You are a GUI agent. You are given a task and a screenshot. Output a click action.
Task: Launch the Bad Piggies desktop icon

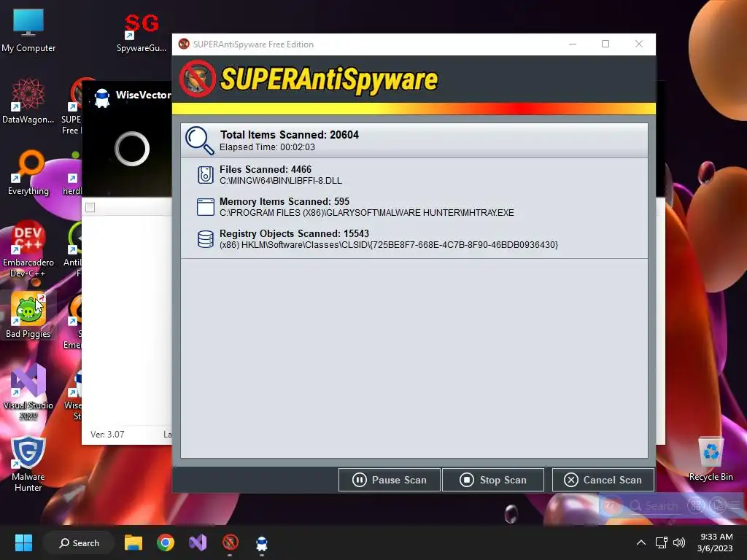28,316
